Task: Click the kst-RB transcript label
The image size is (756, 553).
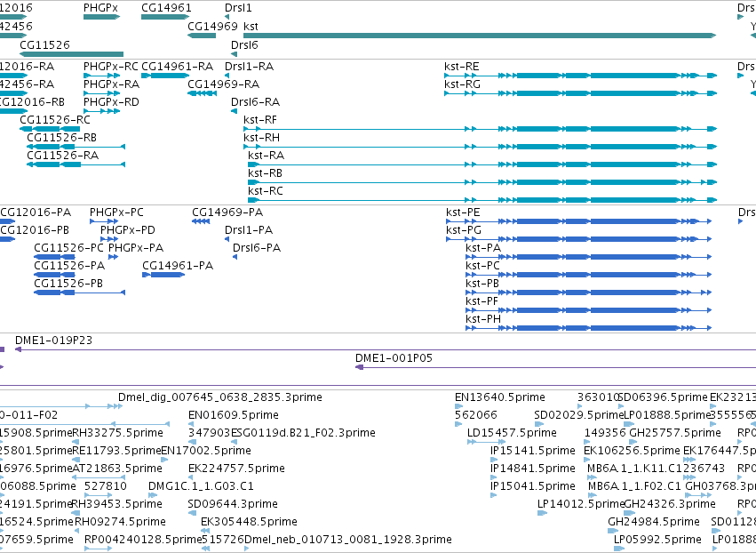Action: 266,173
